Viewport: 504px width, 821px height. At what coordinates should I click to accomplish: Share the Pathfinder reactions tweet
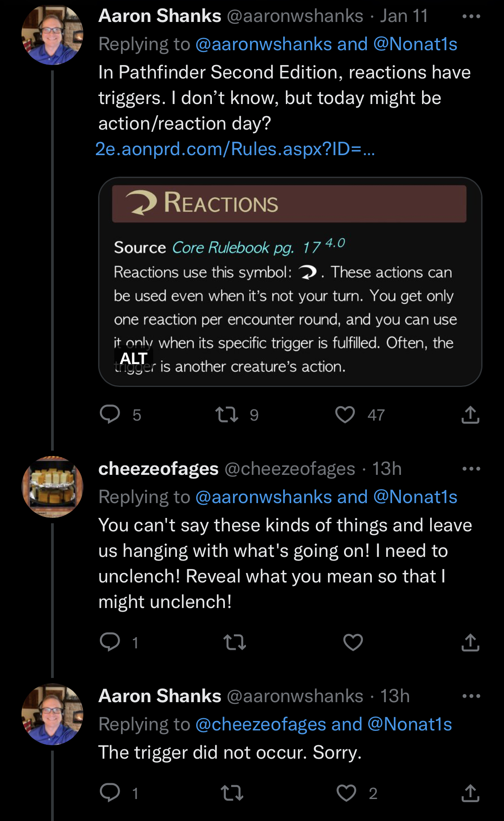point(470,414)
